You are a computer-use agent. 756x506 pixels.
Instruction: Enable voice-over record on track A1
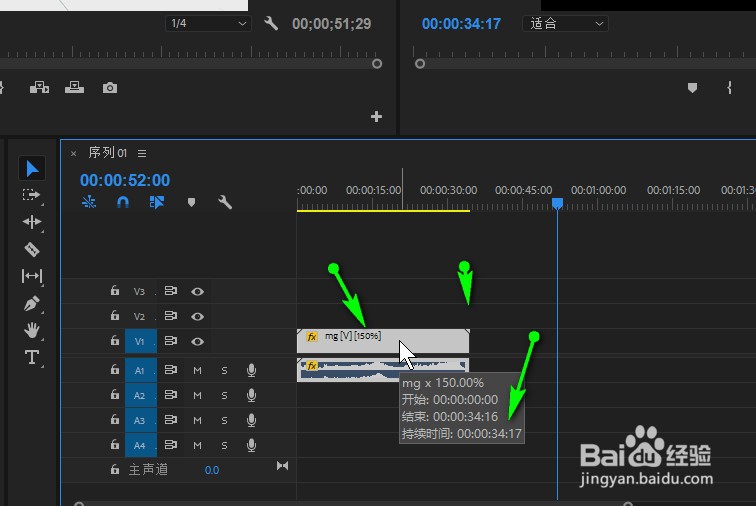tap(251, 370)
